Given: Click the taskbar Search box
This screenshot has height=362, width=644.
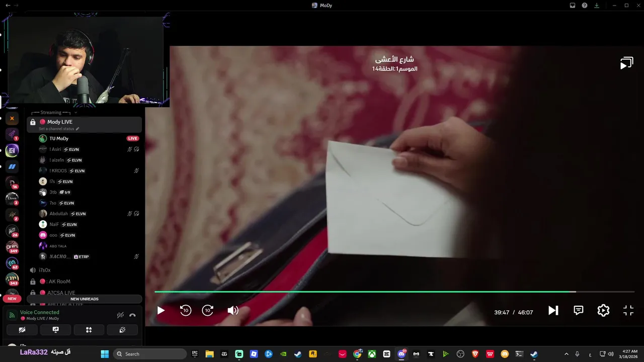Looking at the screenshot, I should pyautogui.click(x=150, y=354).
